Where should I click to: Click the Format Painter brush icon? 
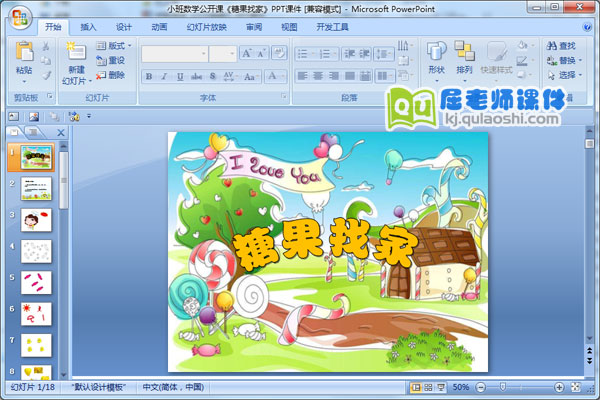(46, 75)
